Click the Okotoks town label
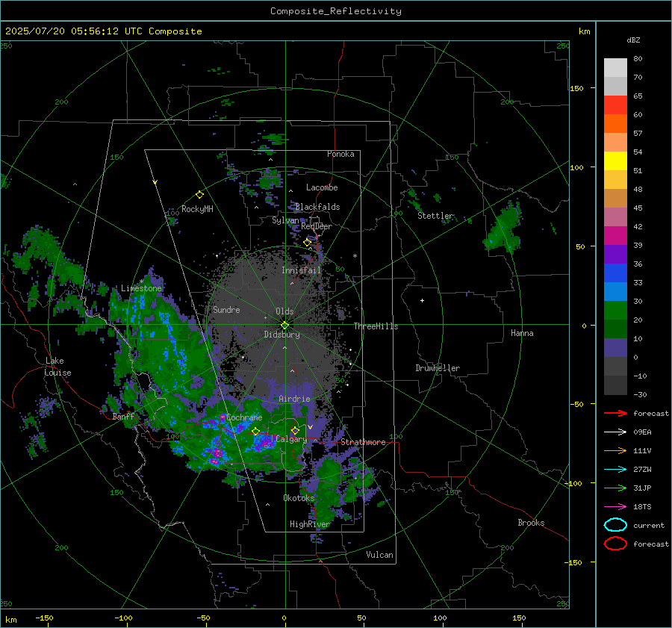 [299, 497]
